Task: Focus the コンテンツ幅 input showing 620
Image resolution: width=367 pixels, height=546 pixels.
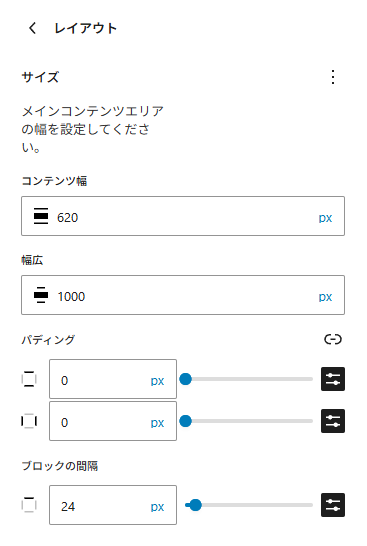Action: [183, 218]
